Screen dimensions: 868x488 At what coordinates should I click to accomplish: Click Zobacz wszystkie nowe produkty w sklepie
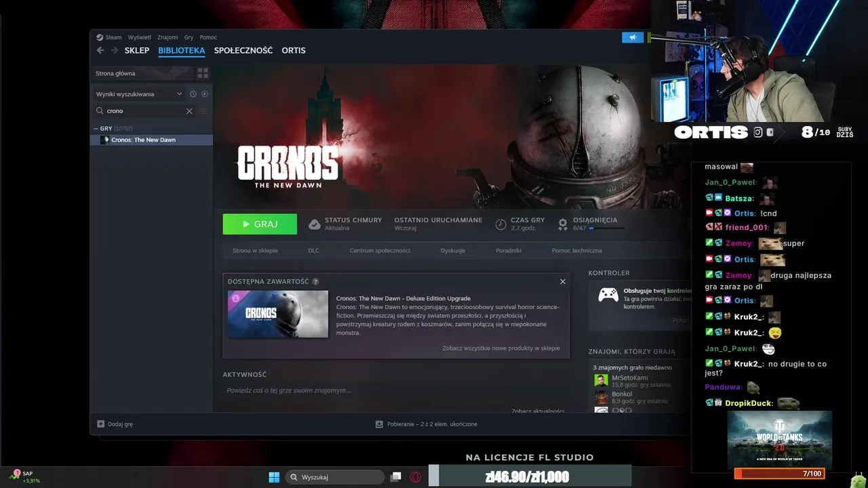coord(501,348)
